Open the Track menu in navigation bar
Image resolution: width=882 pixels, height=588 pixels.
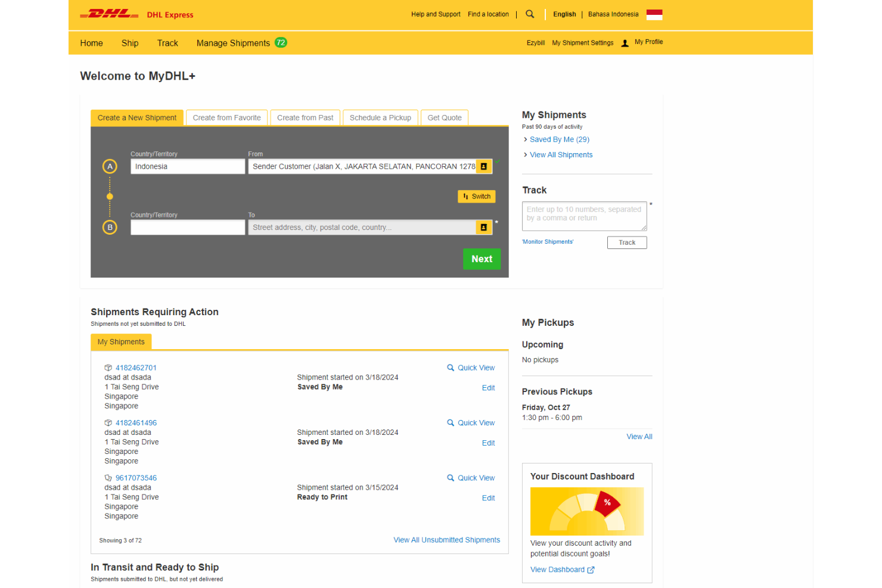[167, 43]
